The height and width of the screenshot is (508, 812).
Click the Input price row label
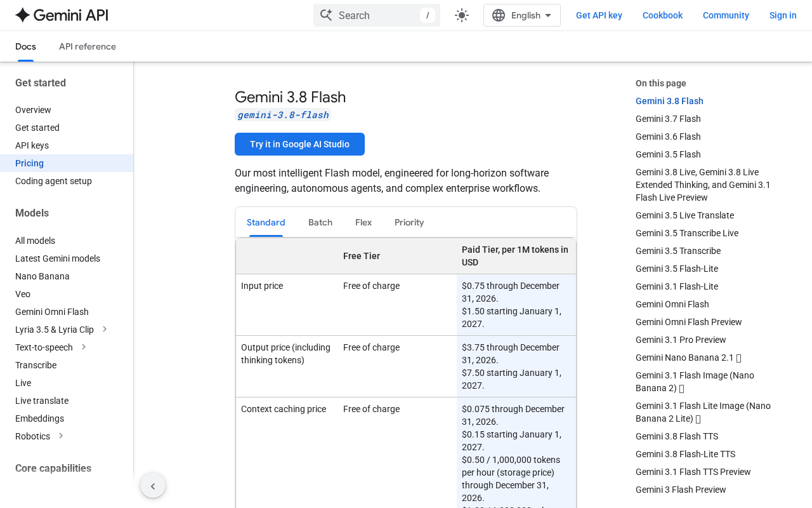(x=262, y=286)
